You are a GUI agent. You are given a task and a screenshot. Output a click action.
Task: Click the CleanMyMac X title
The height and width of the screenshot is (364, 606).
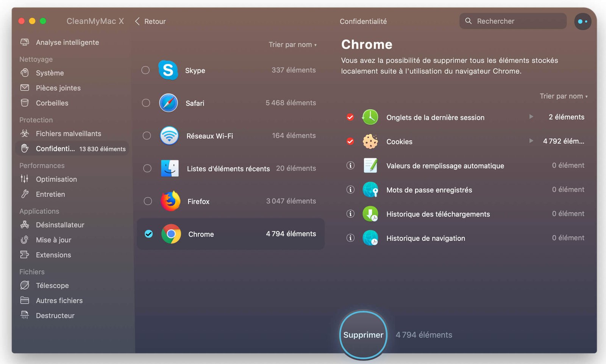(x=95, y=21)
